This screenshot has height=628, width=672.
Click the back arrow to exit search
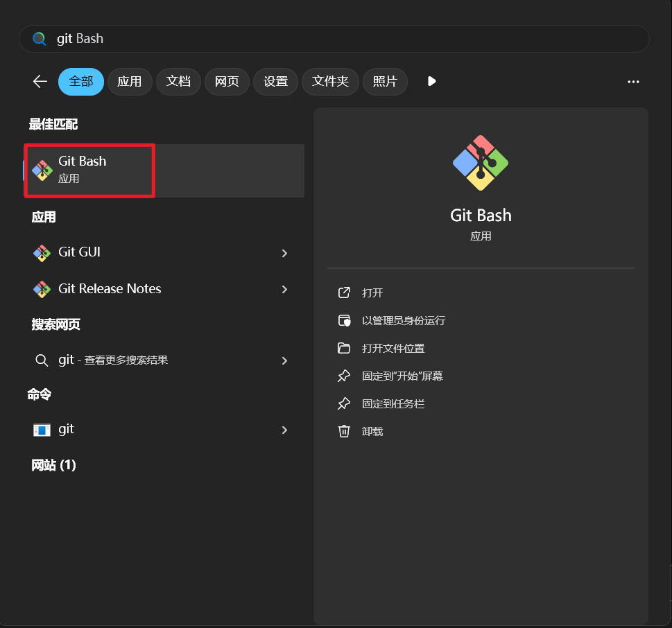(x=40, y=81)
